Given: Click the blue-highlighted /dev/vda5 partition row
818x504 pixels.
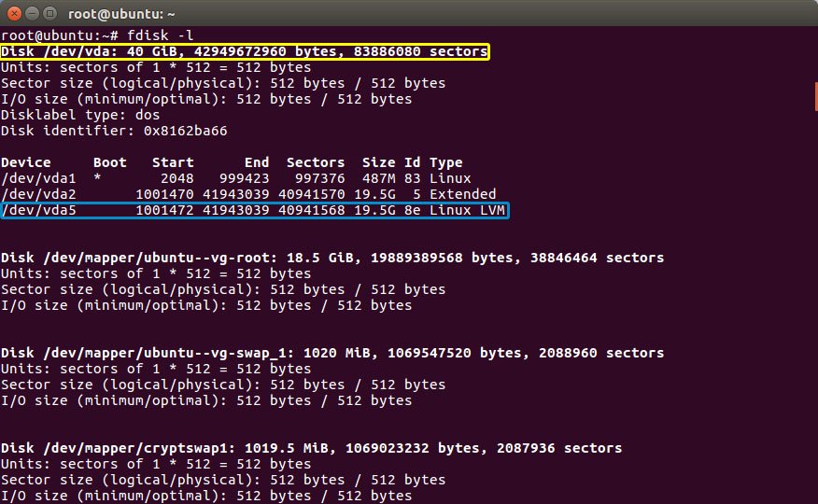Looking at the screenshot, I should [254, 210].
